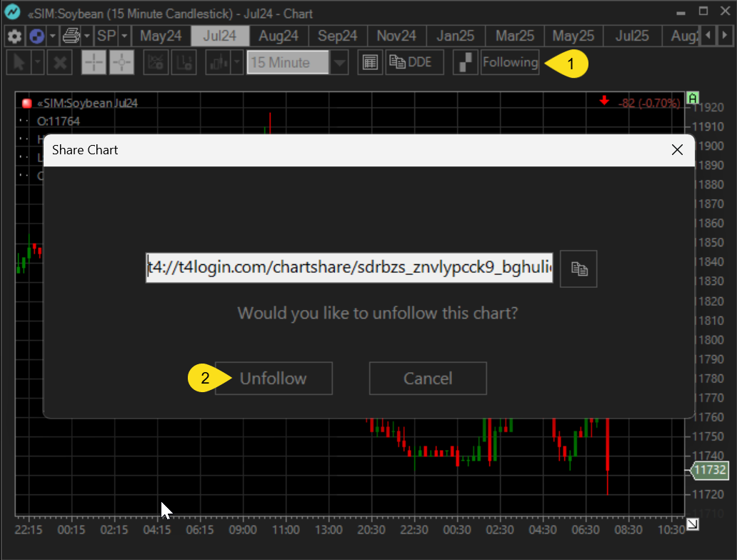737x560 pixels.
Task: Click the SP symbol button
Action: pyautogui.click(x=107, y=36)
